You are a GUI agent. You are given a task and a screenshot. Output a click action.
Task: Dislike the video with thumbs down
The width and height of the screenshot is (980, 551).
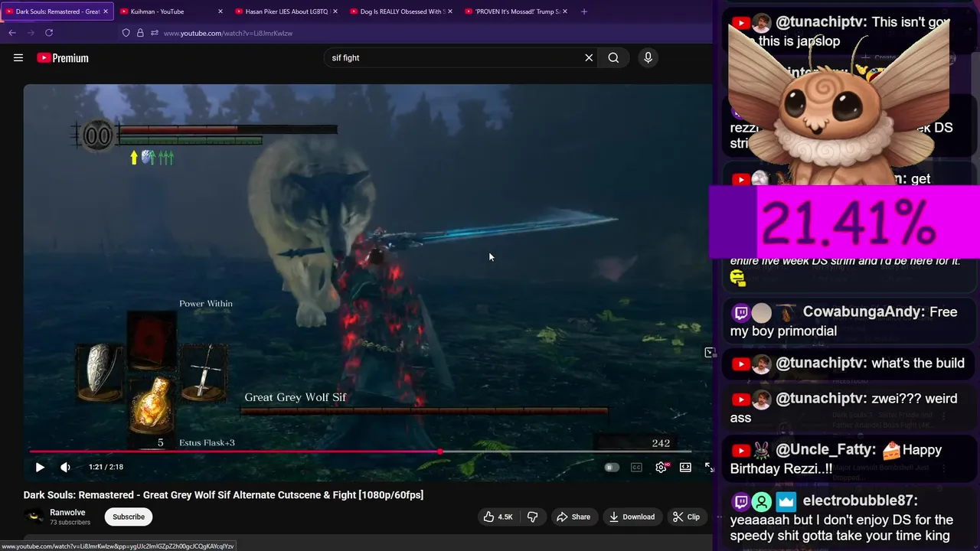[532, 517]
